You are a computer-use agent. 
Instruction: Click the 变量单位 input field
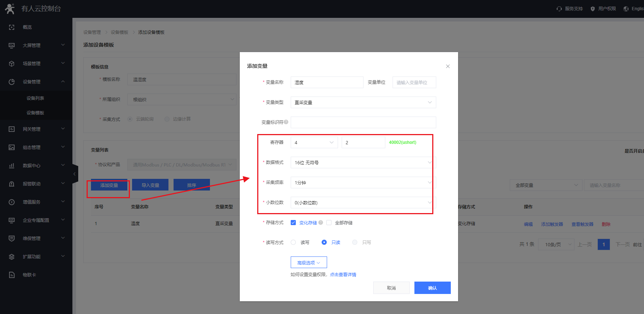point(414,82)
